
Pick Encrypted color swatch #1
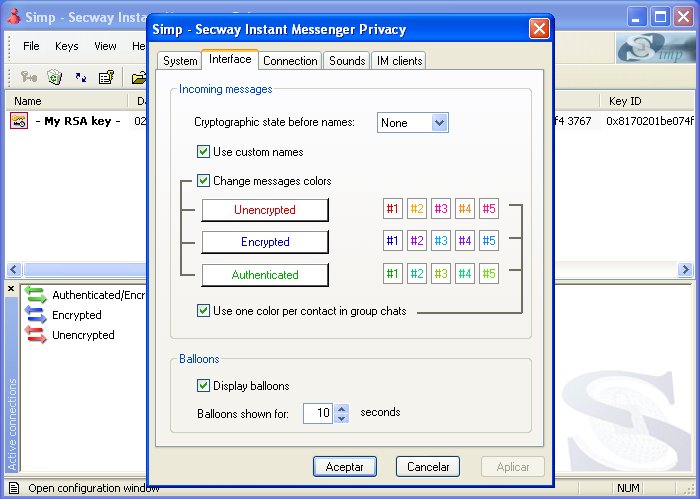393,241
